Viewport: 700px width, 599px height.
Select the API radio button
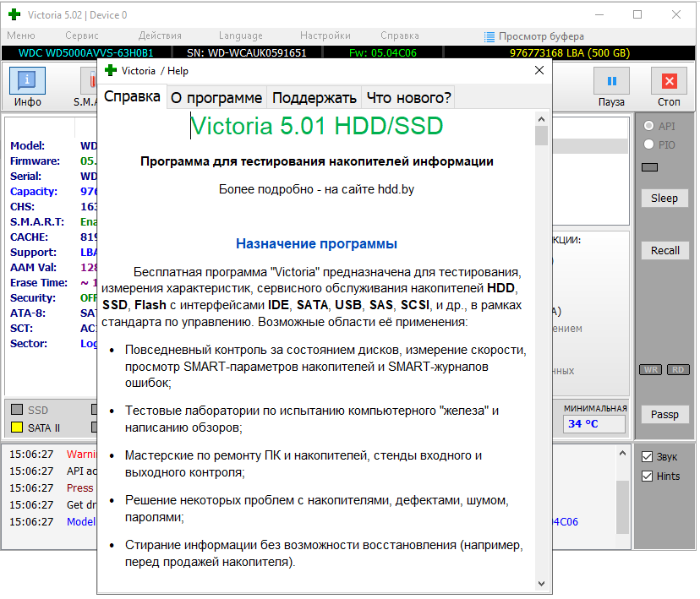tap(648, 126)
